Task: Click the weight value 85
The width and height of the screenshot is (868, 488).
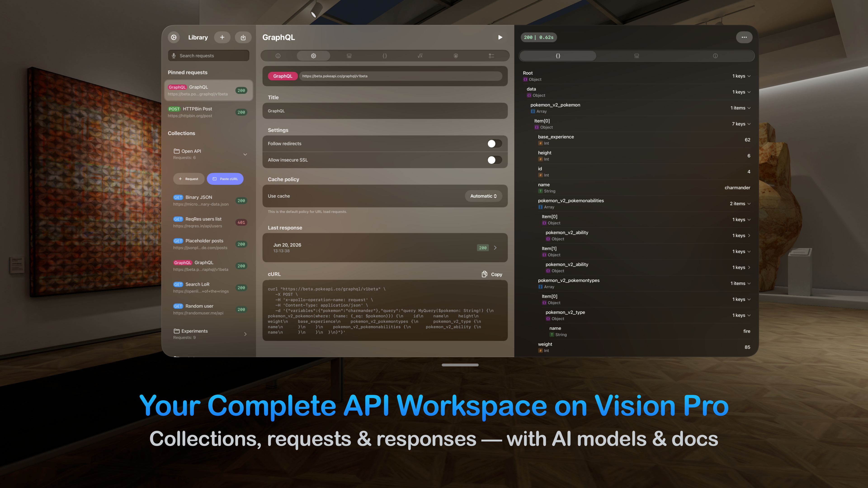Action: (747, 347)
